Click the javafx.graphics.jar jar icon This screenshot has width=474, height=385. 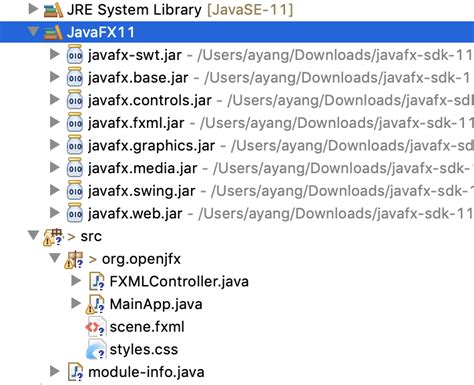pos(75,145)
